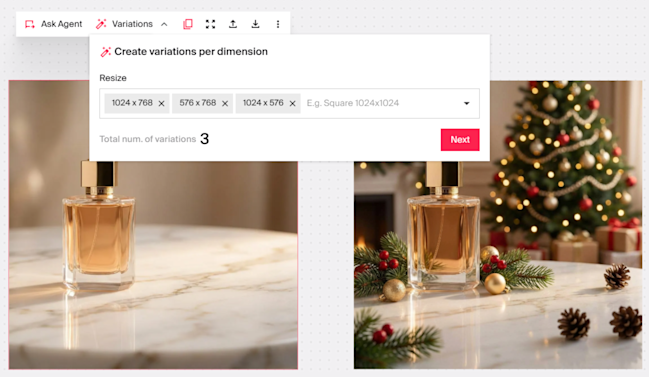Click the Variations magic wand button
Image resolution: width=649 pixels, height=377 pixels.
coord(124,24)
